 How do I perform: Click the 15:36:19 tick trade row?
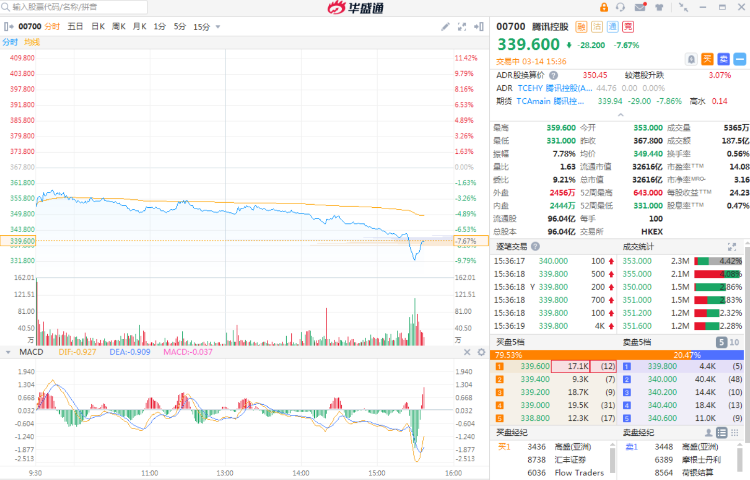554,326
